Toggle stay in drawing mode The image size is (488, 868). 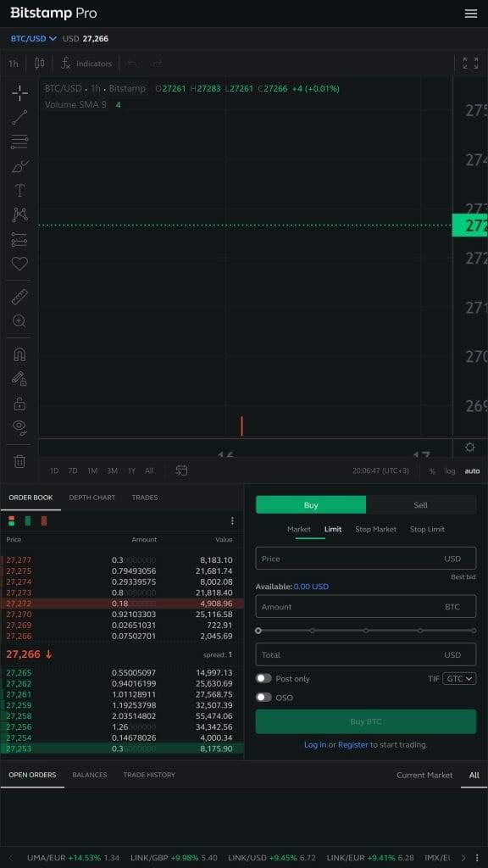coord(19,379)
